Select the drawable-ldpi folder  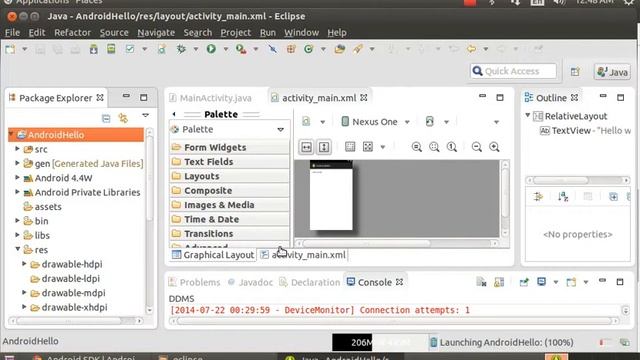pos(65,278)
